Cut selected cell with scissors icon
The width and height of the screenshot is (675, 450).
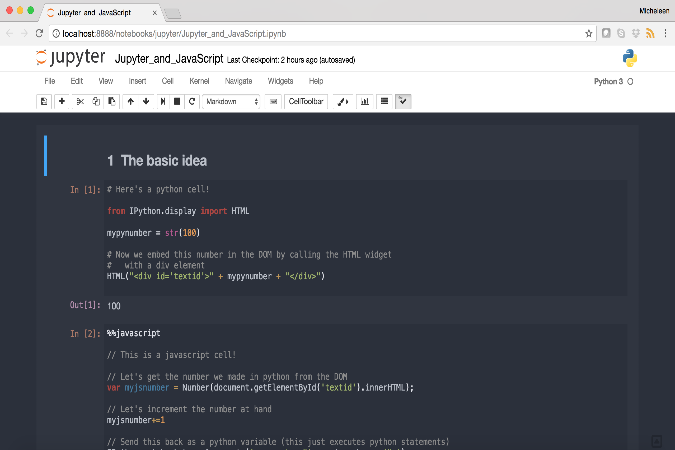pos(80,101)
